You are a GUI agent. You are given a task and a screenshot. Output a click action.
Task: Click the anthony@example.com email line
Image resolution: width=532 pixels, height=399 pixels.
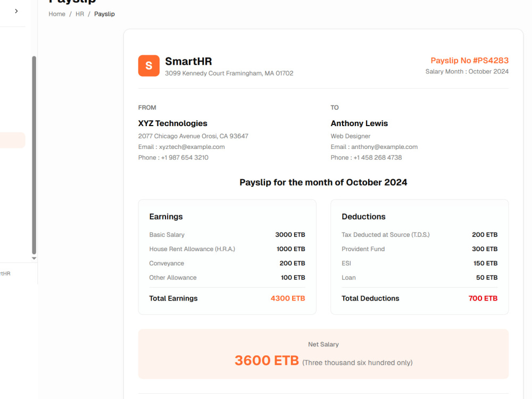pyautogui.click(x=374, y=147)
